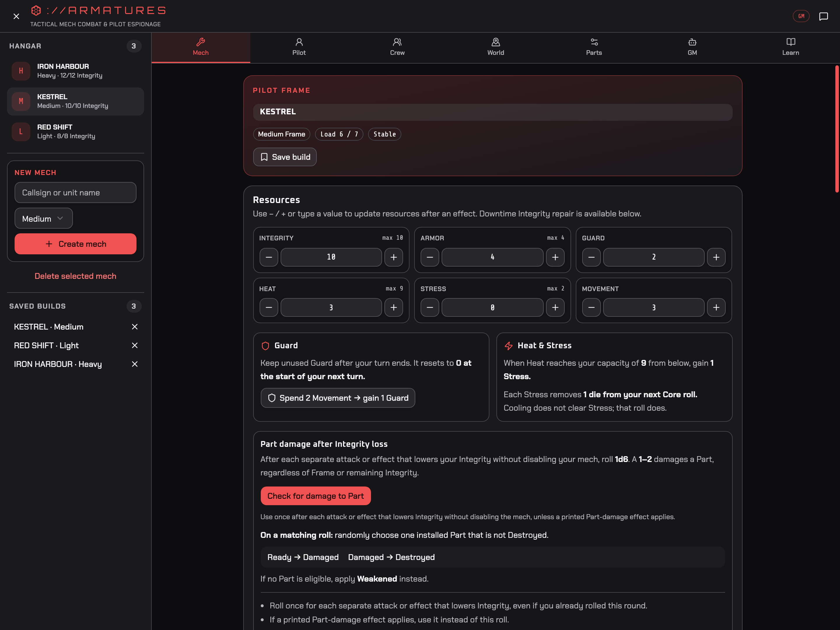Open the Learn tab
Image resolution: width=840 pixels, height=630 pixels.
tap(791, 48)
